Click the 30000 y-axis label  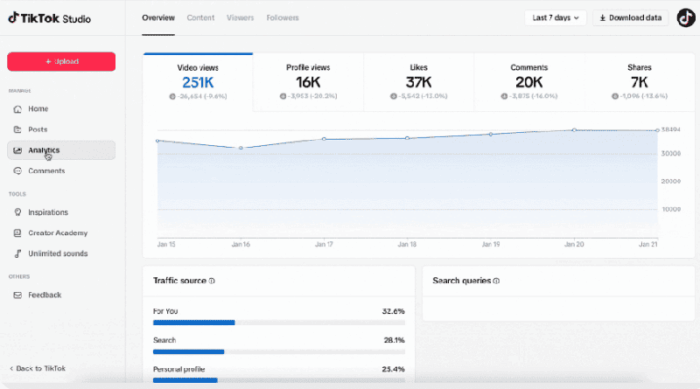671,154
